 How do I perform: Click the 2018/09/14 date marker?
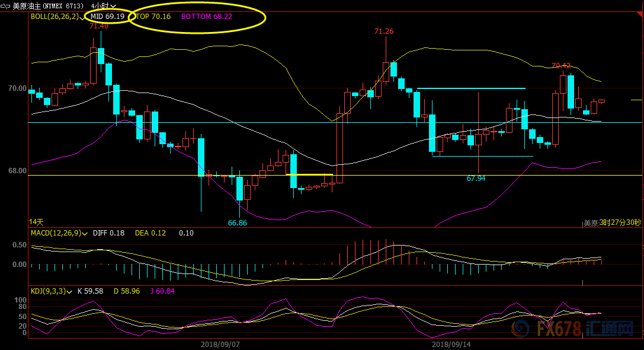tap(451, 345)
